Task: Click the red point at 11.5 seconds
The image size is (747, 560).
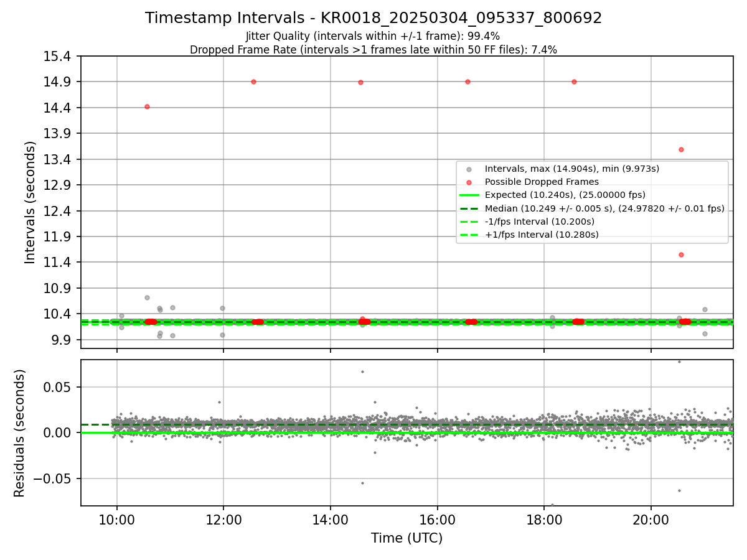Action: [681, 254]
